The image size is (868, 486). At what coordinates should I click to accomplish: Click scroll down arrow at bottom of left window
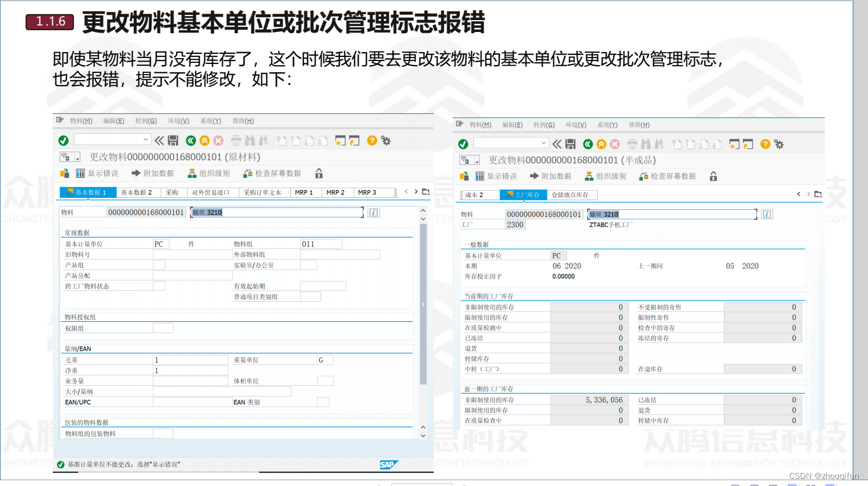point(423,436)
